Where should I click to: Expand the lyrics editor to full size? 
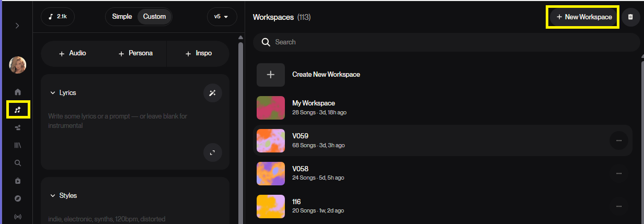[x=212, y=152]
